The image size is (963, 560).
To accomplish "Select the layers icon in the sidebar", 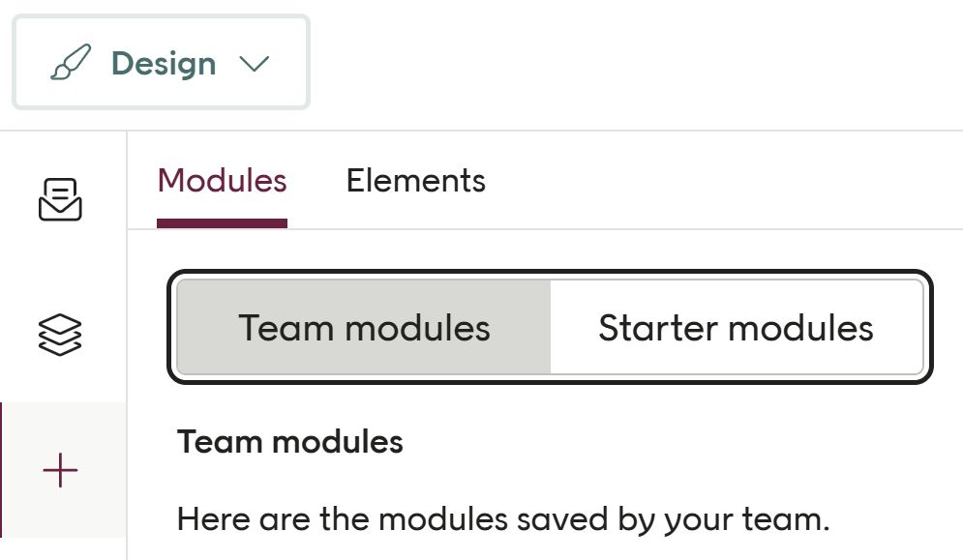I will tap(60, 333).
